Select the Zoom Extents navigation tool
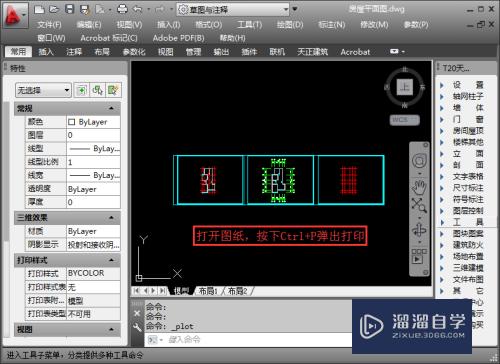500x364 pixels. point(419,205)
